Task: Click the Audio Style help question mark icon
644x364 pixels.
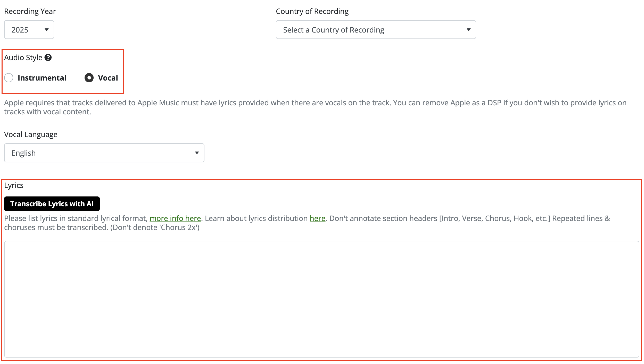Action: [x=48, y=57]
